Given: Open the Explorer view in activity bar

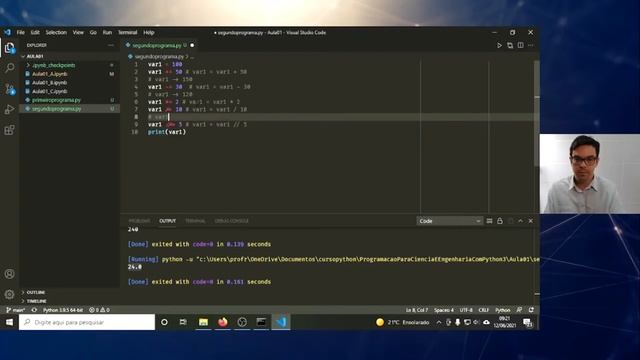Looking at the screenshot, I should (x=9, y=48).
